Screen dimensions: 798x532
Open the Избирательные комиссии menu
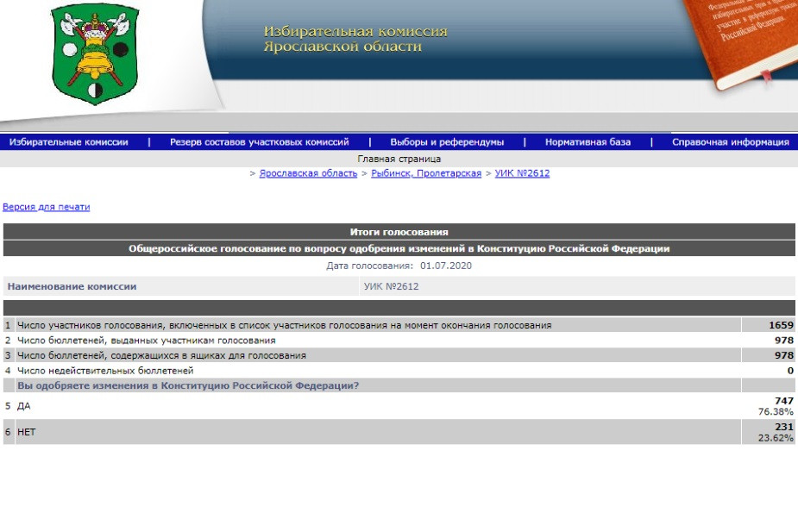pyautogui.click(x=68, y=142)
